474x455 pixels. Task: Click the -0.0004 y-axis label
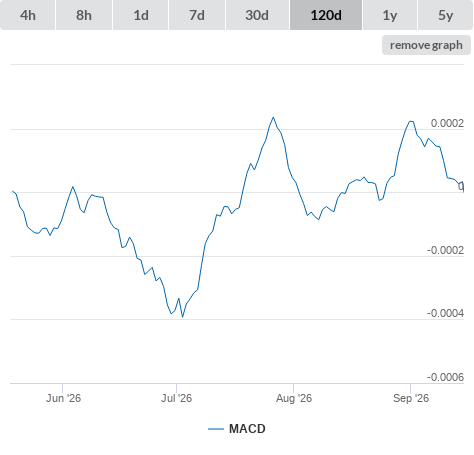pyautogui.click(x=445, y=313)
